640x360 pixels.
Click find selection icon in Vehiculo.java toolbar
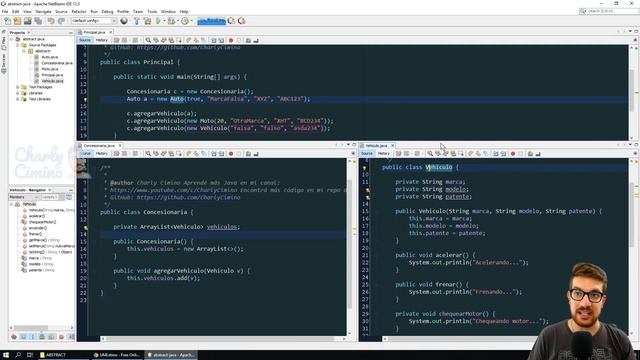point(430,154)
